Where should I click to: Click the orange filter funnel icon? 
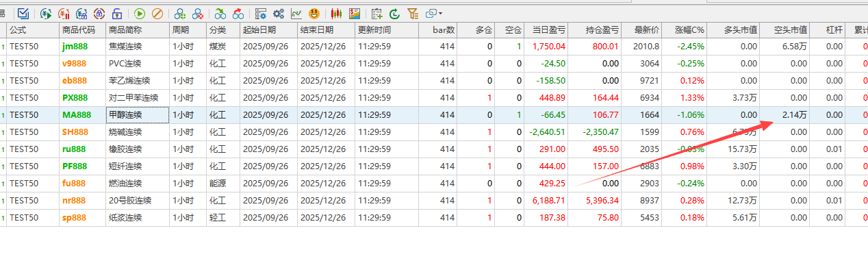click(412, 13)
